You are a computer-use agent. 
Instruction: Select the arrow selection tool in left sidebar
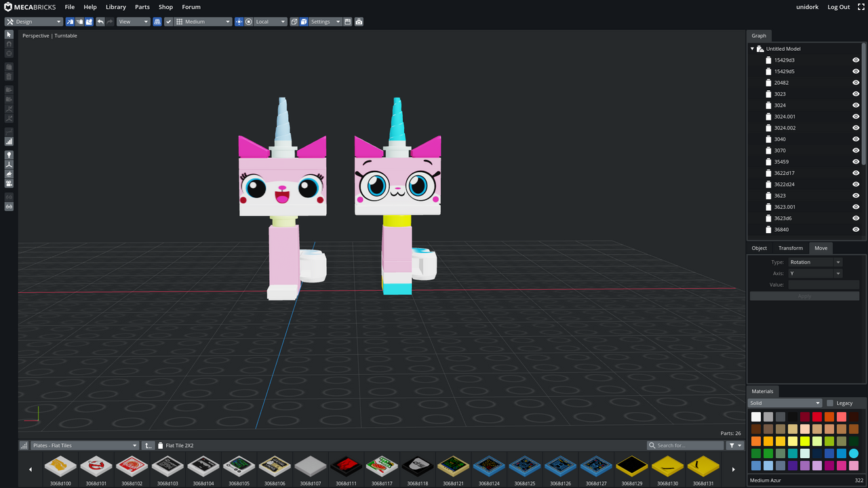coord(9,35)
